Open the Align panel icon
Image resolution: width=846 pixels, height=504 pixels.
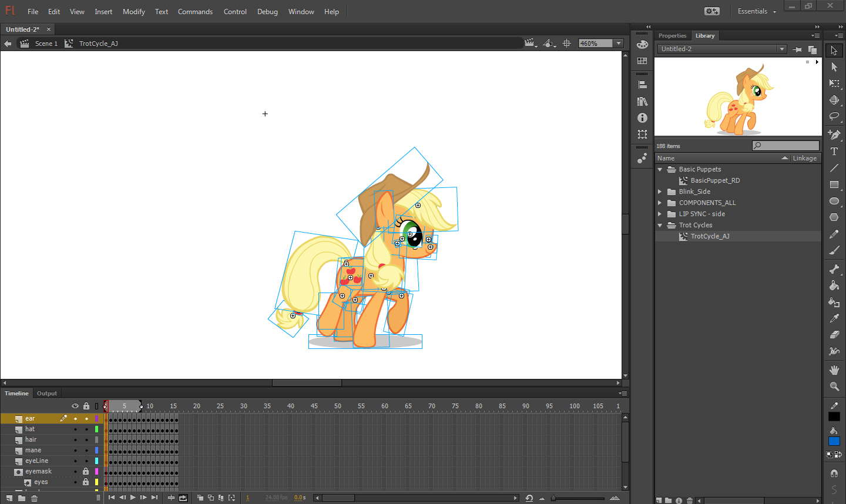(x=642, y=85)
